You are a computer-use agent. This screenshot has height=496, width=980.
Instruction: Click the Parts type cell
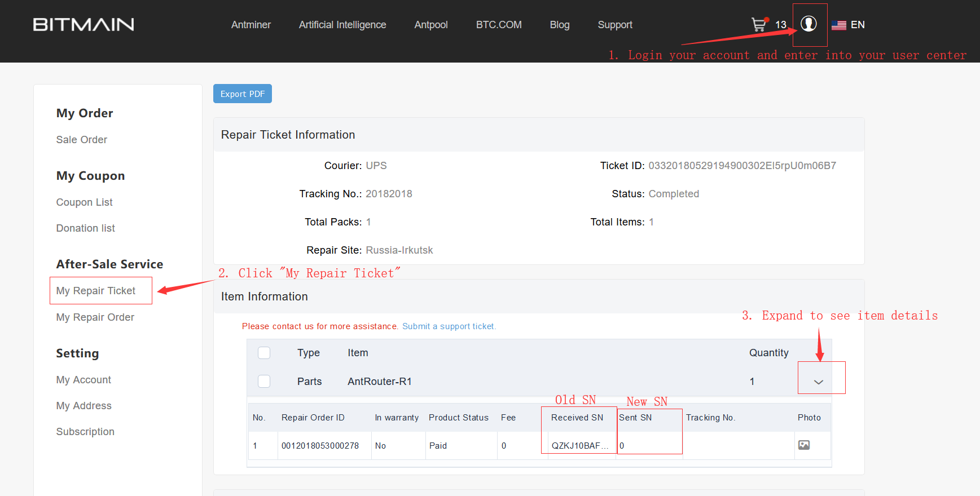309,382
